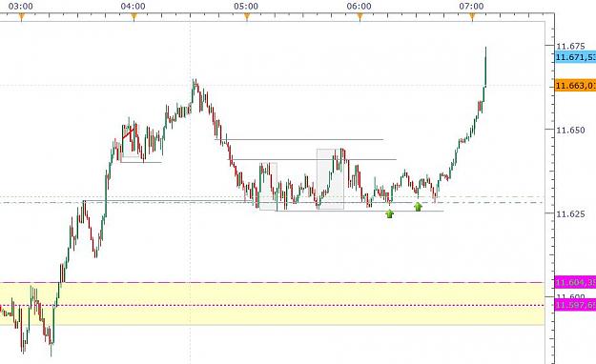Select the lower-left green up arrow signal
Viewport: 596px width, 364px height.
tap(390, 213)
